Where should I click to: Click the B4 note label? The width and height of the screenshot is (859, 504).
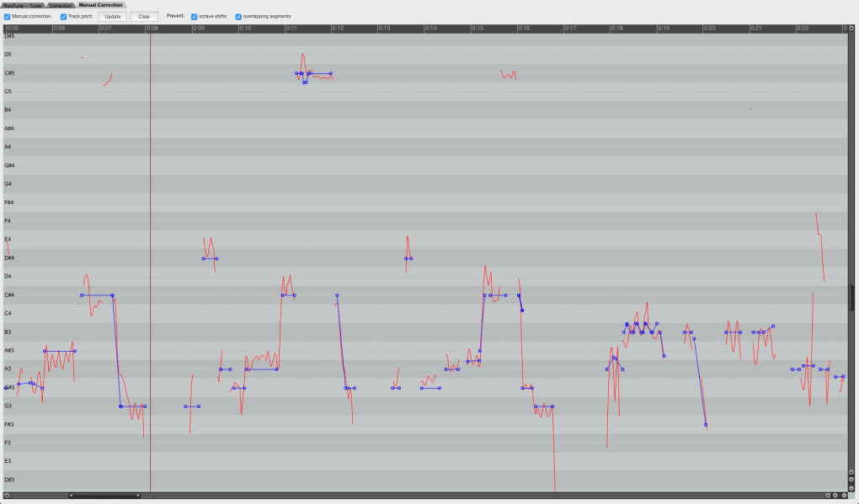pyautogui.click(x=8, y=110)
